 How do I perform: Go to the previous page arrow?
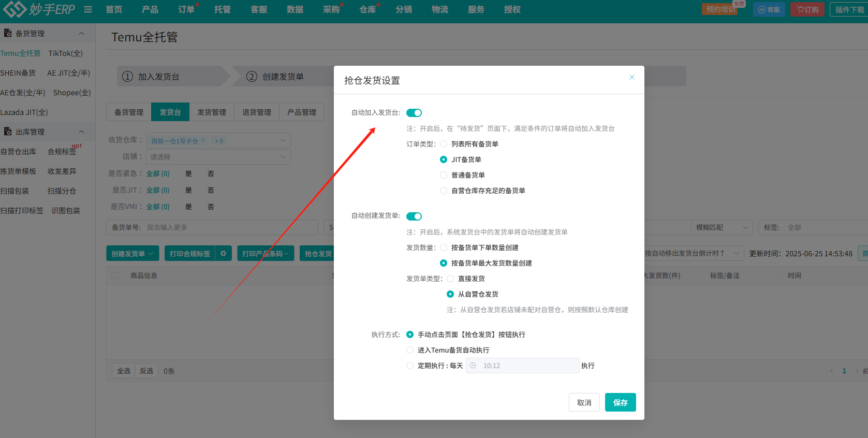coord(832,371)
